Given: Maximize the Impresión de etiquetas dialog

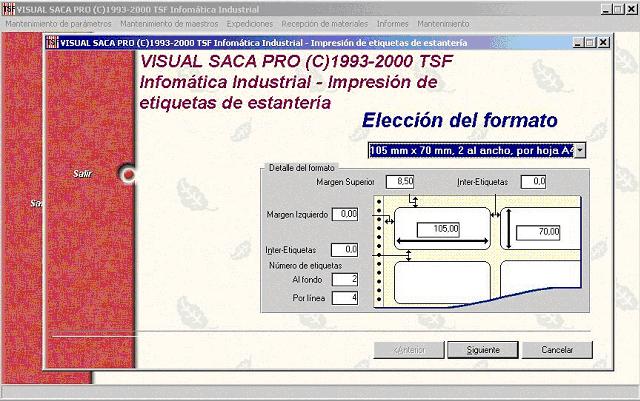Looking at the screenshot, I should [x=590, y=42].
